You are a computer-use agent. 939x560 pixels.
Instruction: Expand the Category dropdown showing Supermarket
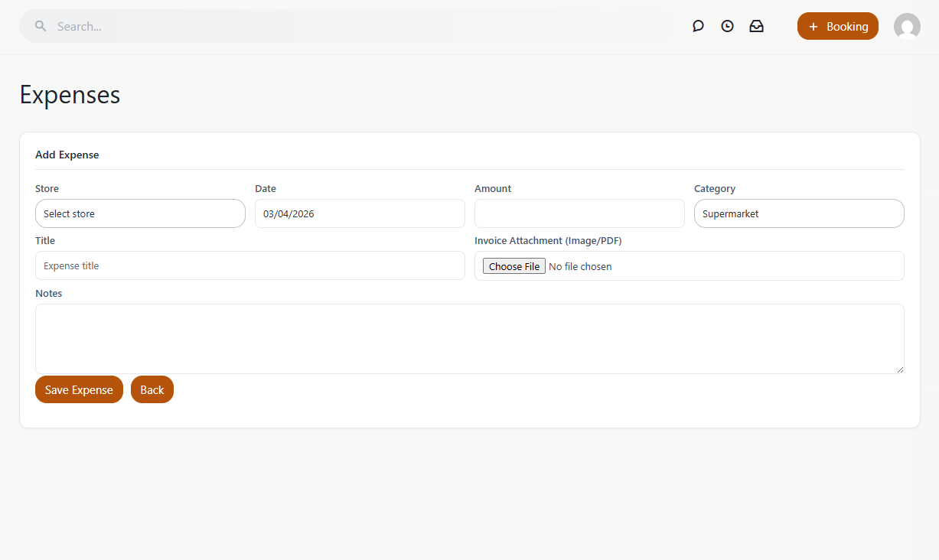pyautogui.click(x=798, y=213)
